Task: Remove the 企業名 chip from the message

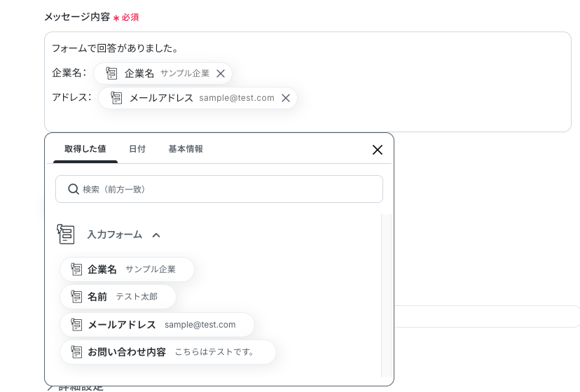Action: click(x=221, y=73)
